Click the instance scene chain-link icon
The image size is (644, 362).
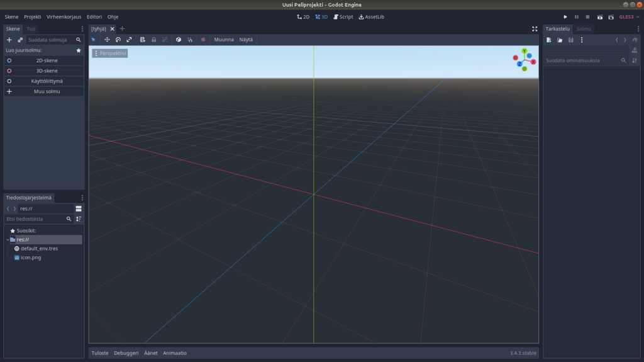20,40
